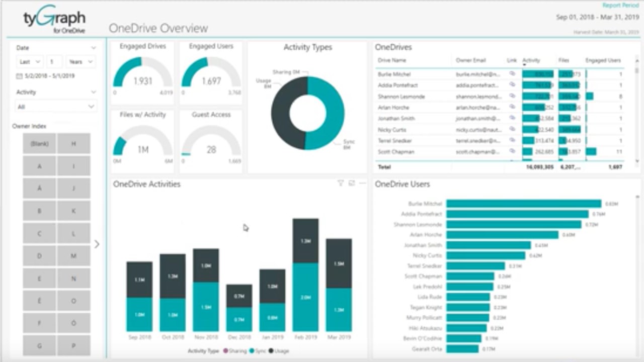Toggle the P owner index tile
Image resolution: width=644 pixels, height=362 pixels.
tap(73, 345)
